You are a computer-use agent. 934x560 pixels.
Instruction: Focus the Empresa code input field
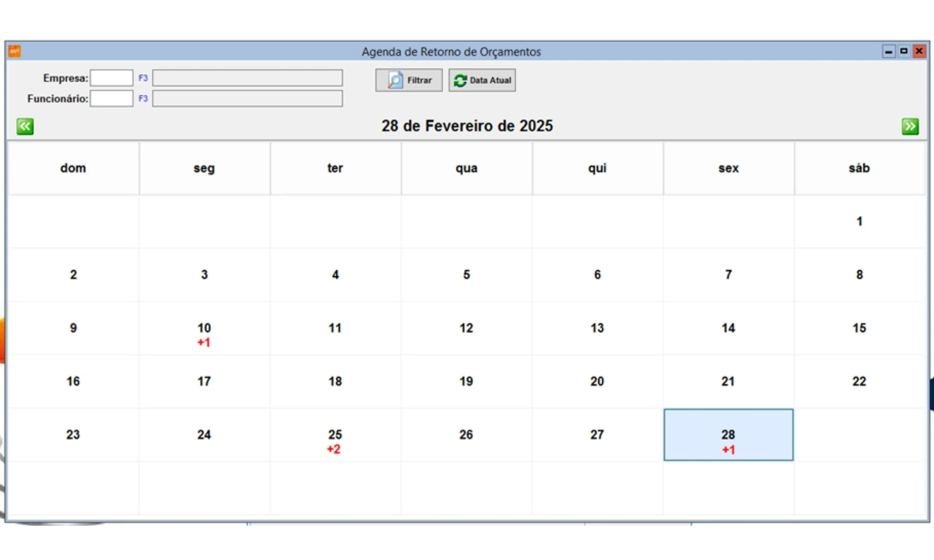point(112,78)
